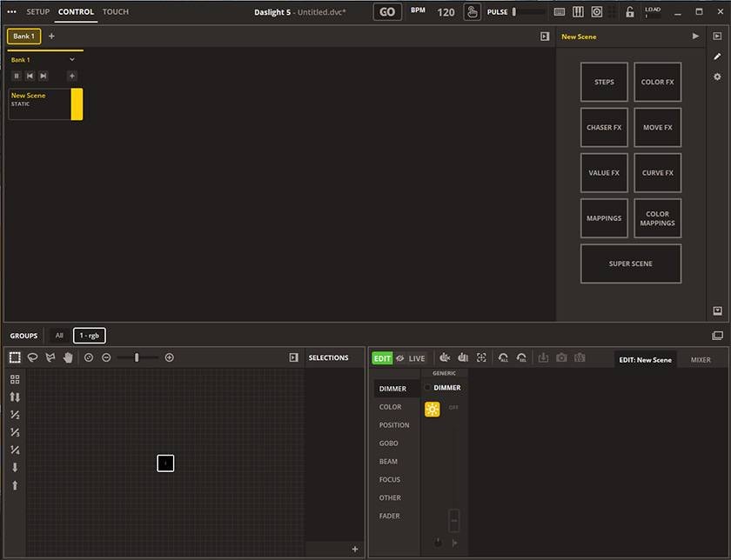Click the tap tempo hand icon
731x560 pixels.
coord(472,12)
